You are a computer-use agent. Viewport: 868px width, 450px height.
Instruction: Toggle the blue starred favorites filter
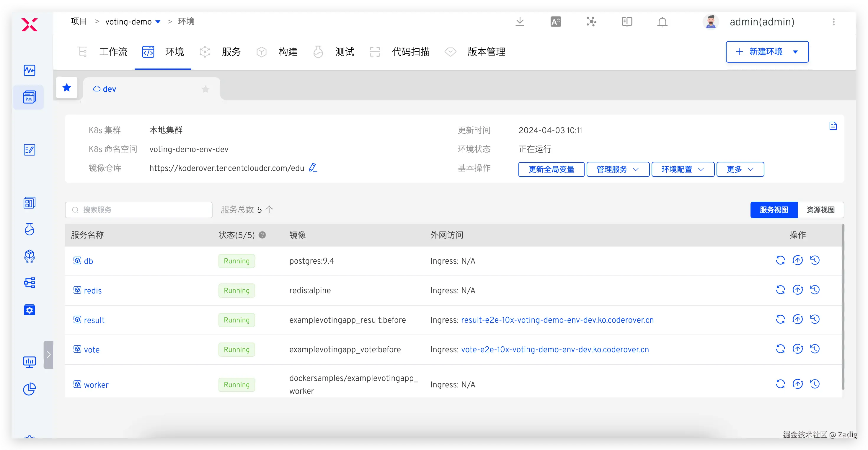click(x=67, y=88)
